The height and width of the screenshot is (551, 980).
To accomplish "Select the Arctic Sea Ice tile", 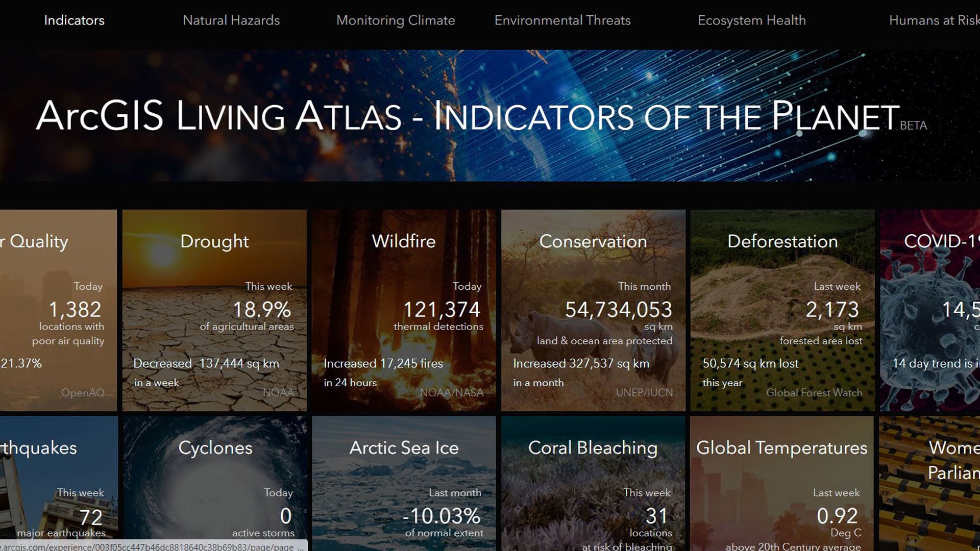I will [x=403, y=482].
